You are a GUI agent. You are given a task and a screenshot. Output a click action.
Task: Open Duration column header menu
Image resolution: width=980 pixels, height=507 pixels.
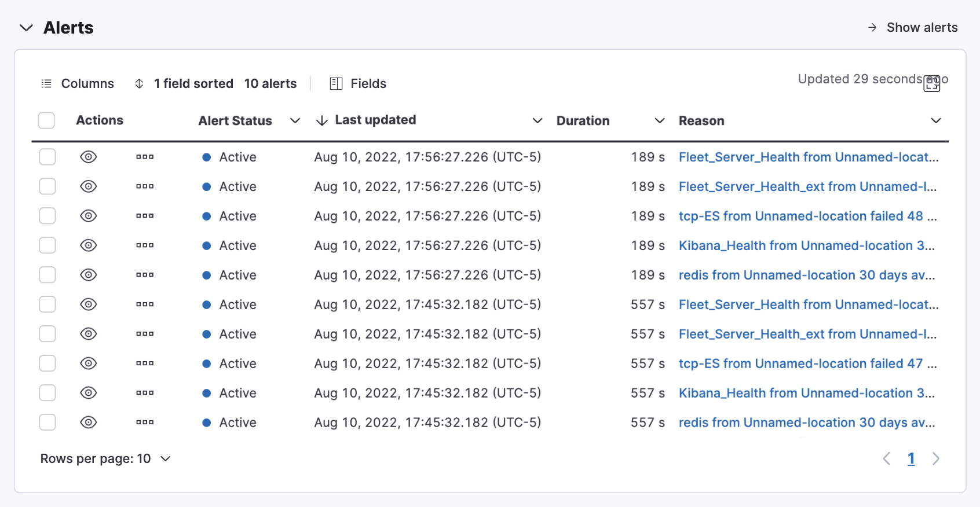(x=659, y=120)
